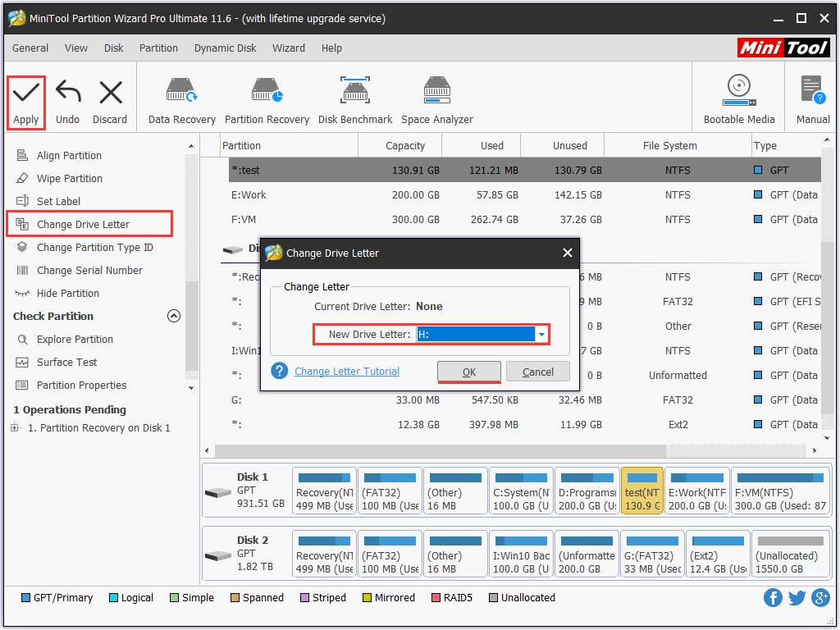
Task: Select Change Drive Letter action
Action: [83, 225]
